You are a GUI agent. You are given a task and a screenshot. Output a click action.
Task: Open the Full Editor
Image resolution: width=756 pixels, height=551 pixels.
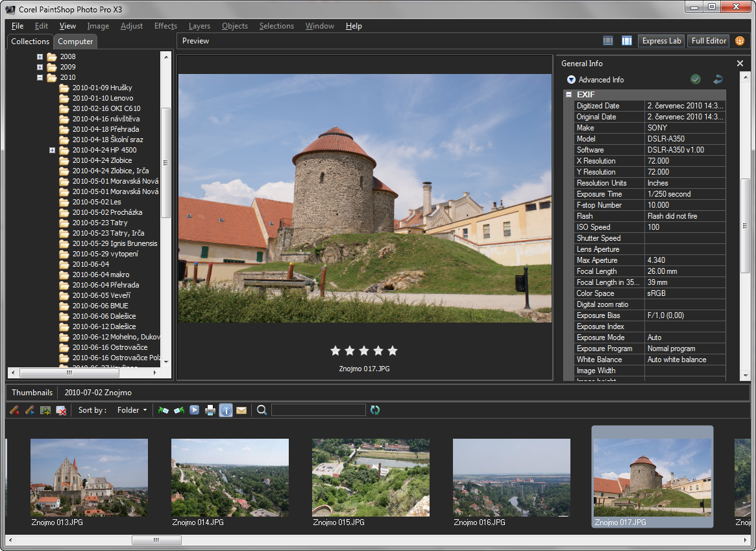[708, 40]
